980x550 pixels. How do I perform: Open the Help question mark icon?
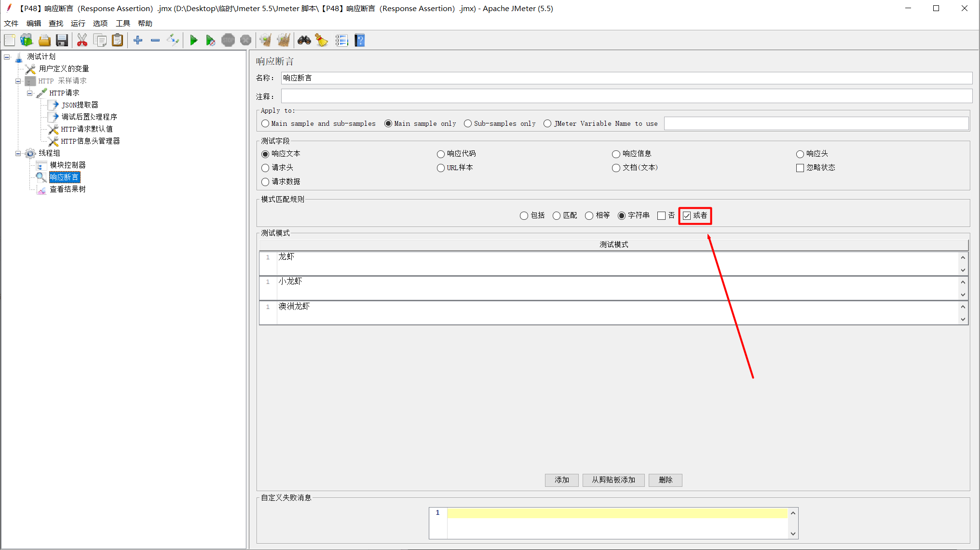[x=360, y=40]
